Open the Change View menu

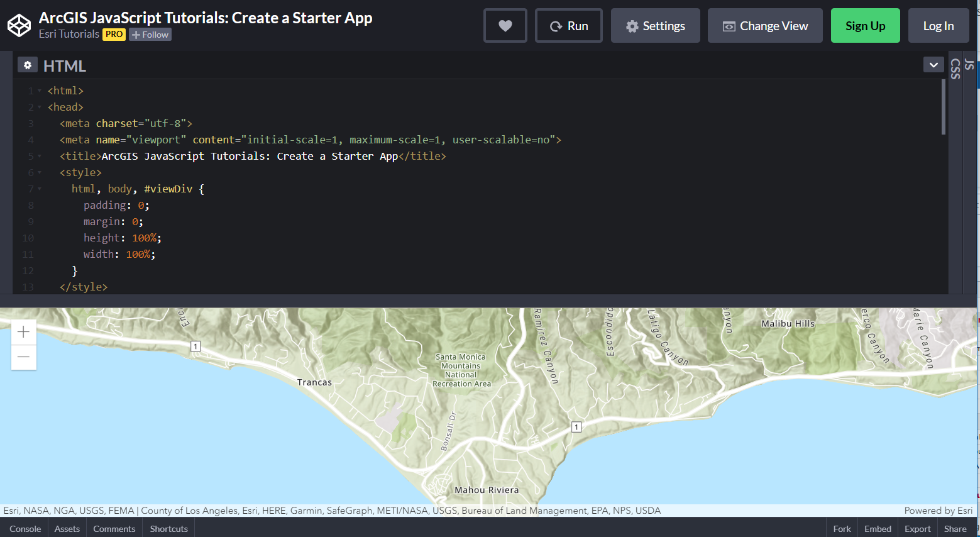(x=765, y=26)
